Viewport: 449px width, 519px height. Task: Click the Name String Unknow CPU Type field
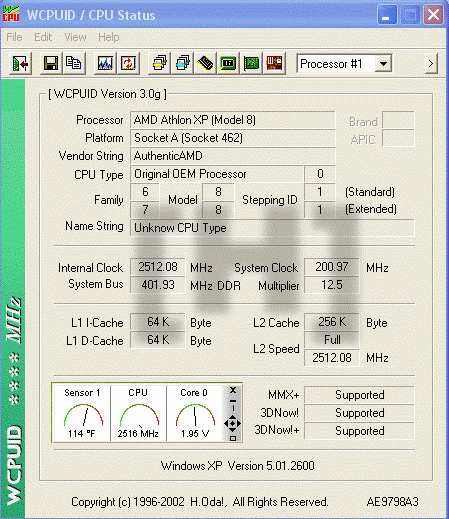tap(272, 228)
